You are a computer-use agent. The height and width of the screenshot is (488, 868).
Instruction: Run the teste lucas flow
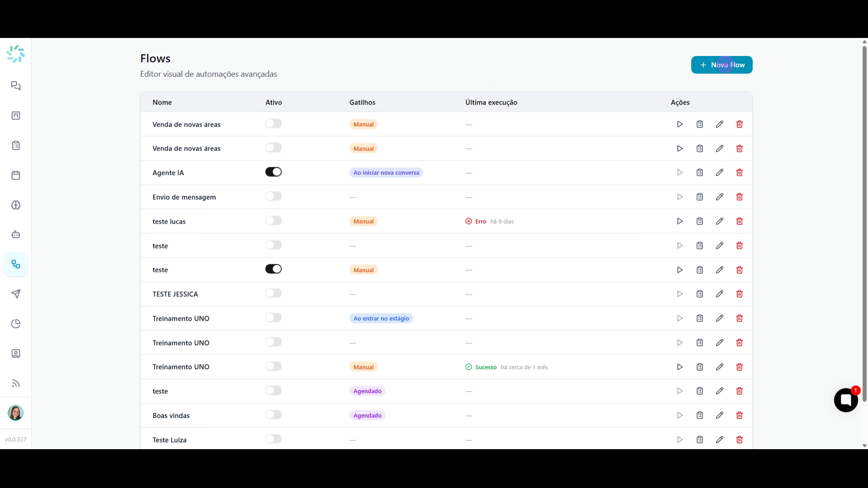(679, 221)
